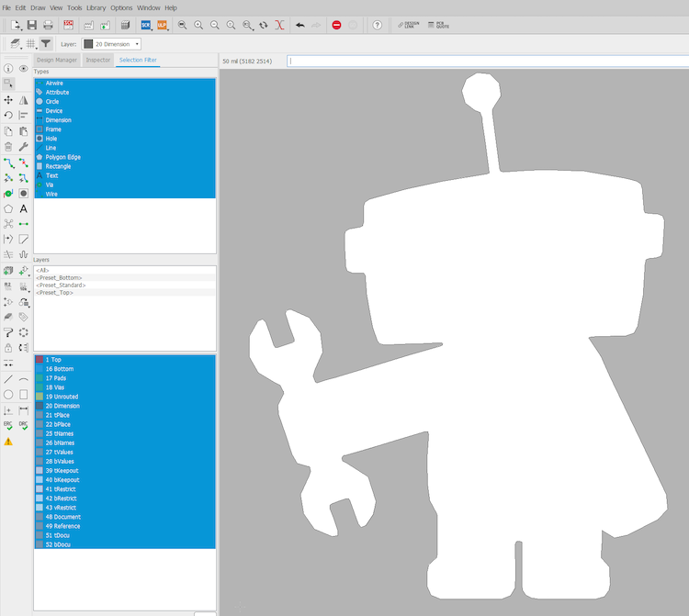This screenshot has height=616, width=689.
Task: Run the DRC design rule check
Action: (24, 425)
